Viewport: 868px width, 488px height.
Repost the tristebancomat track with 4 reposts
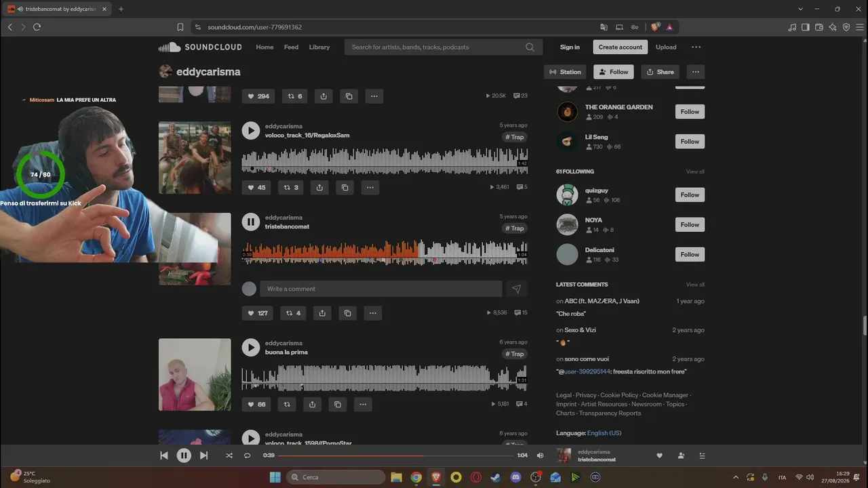[293, 313]
